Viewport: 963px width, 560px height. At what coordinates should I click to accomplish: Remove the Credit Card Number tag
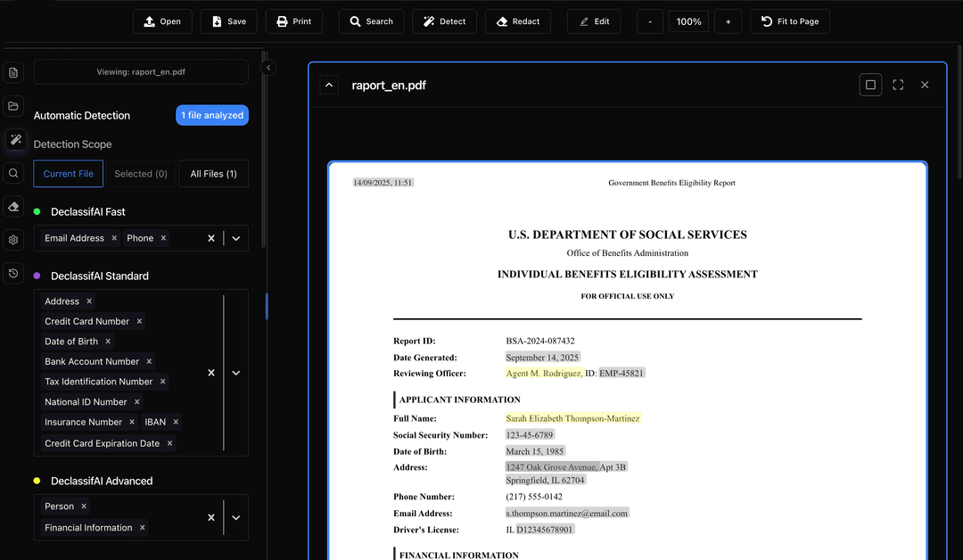pos(139,321)
